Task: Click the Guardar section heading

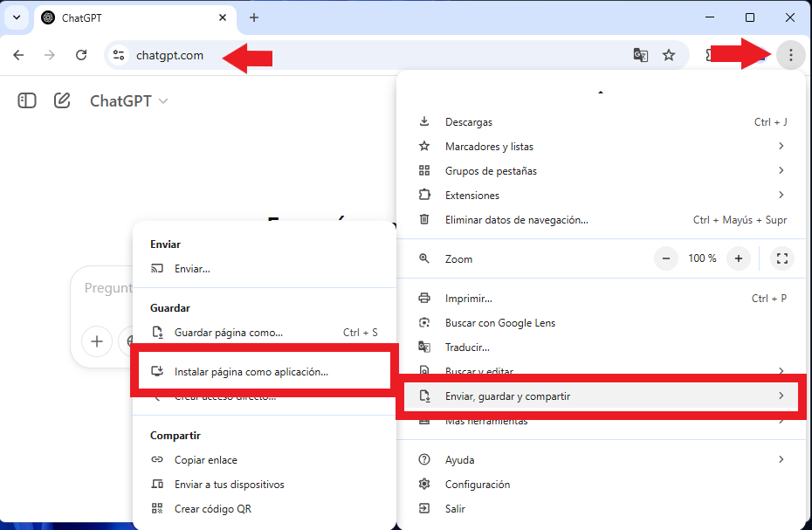Action: point(170,308)
